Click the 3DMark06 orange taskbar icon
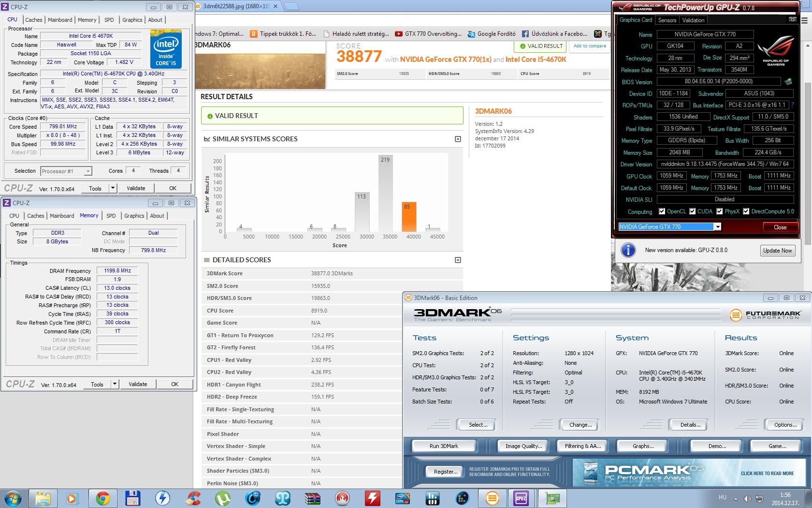This screenshot has width=812, height=508. [x=492, y=498]
